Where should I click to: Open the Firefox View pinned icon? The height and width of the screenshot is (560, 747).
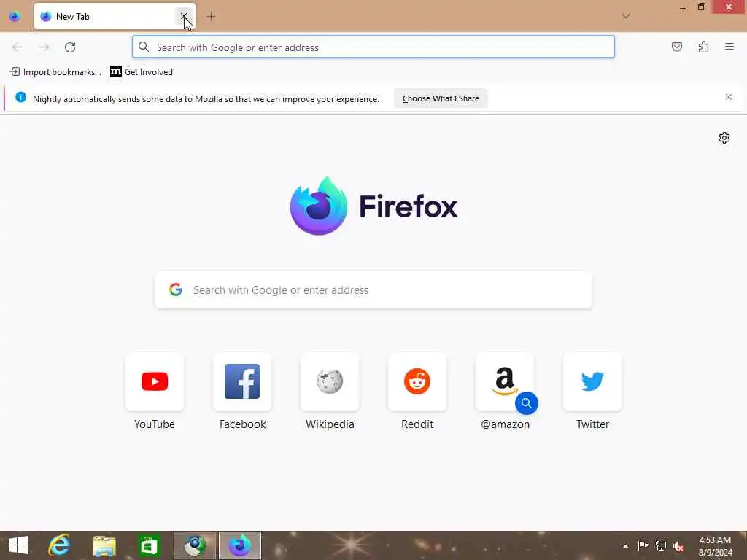tap(15, 16)
